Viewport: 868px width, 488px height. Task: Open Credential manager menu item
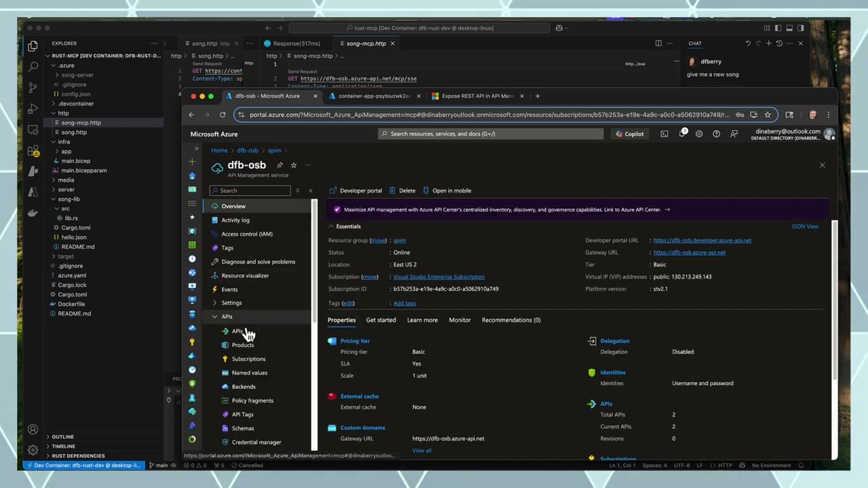[256, 442]
